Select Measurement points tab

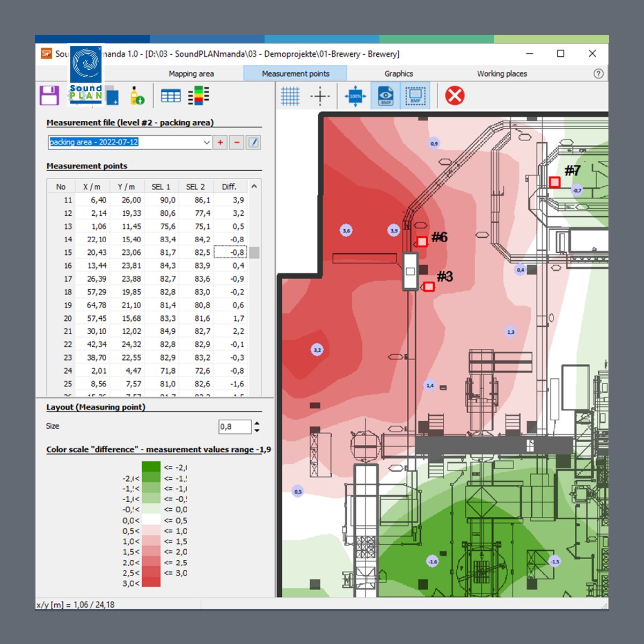(x=296, y=74)
